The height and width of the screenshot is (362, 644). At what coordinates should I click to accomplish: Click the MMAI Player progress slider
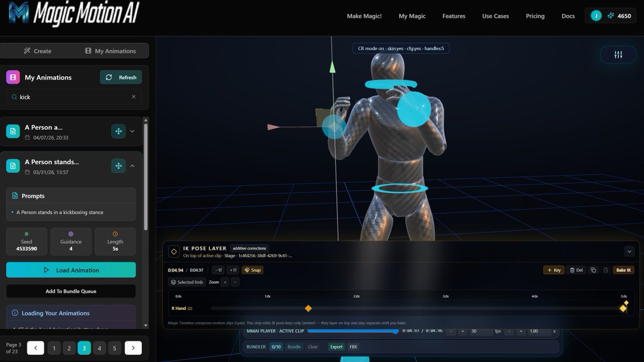(352, 331)
